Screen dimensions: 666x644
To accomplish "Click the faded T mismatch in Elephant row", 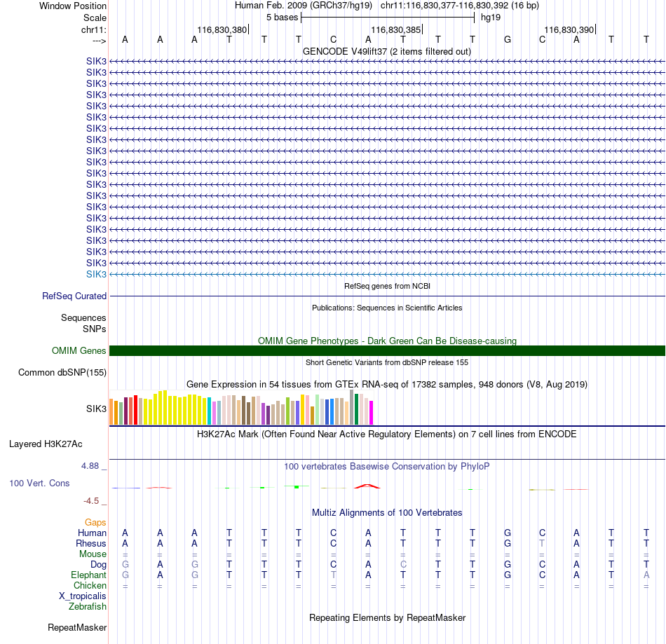I will (334, 575).
